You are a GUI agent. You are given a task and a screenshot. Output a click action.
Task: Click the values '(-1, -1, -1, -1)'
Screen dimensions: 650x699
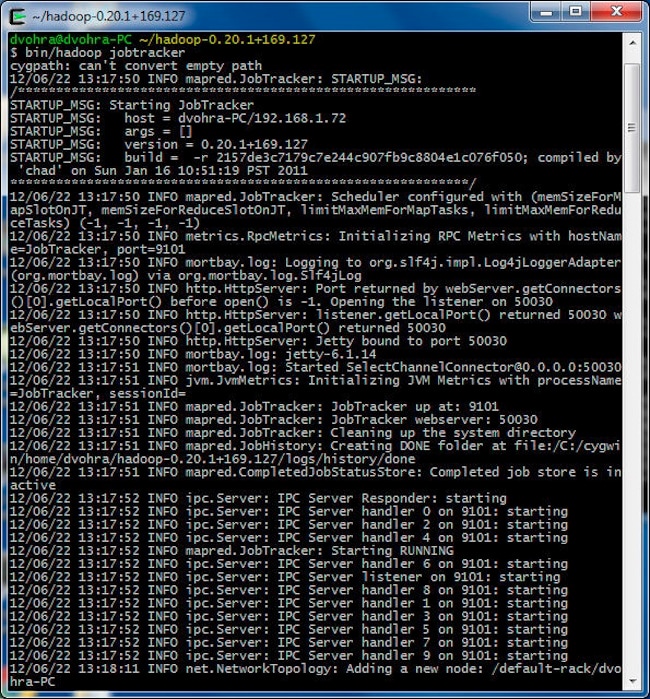139,223
